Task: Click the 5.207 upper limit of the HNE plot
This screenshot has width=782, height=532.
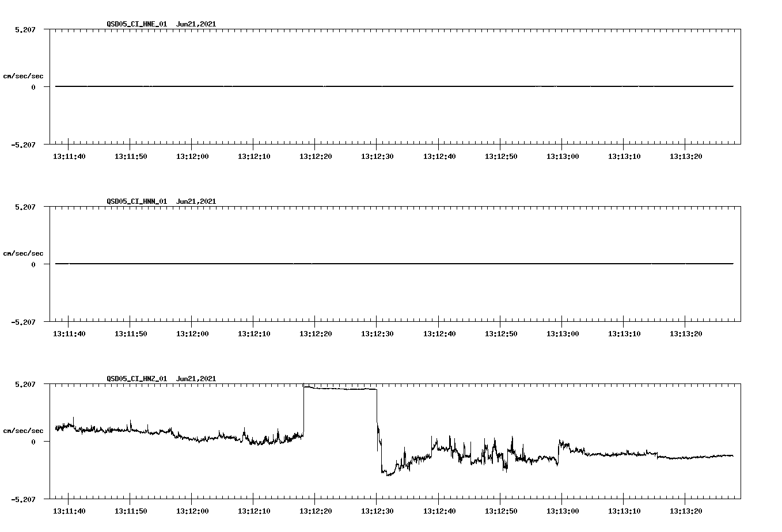Action: [25, 29]
